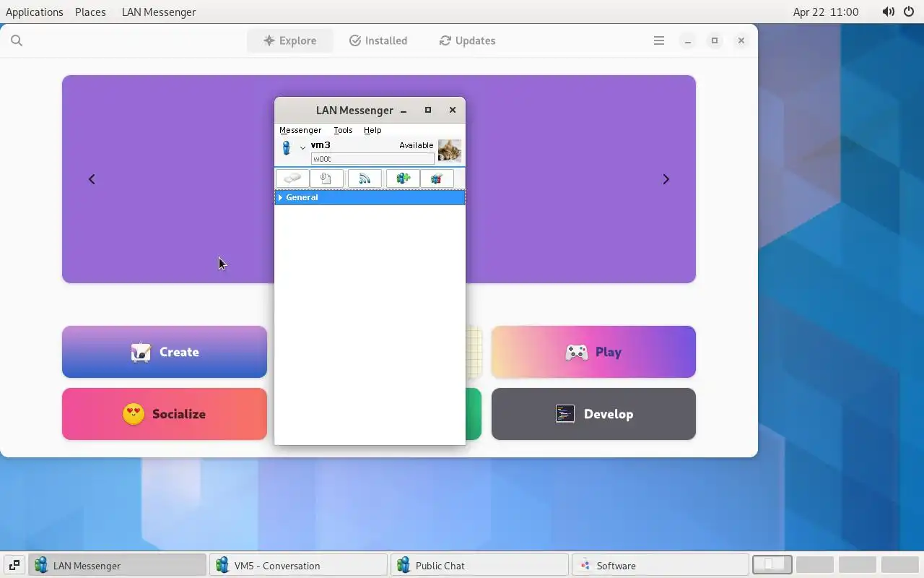Image resolution: width=924 pixels, height=578 pixels.
Task: Expand the General group arrow
Action: click(x=280, y=197)
